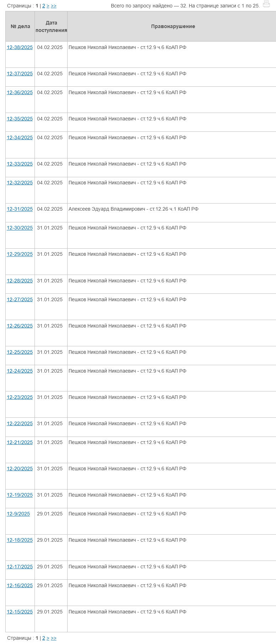
Task: Open case 12-35/2025
Action: pos(20,119)
